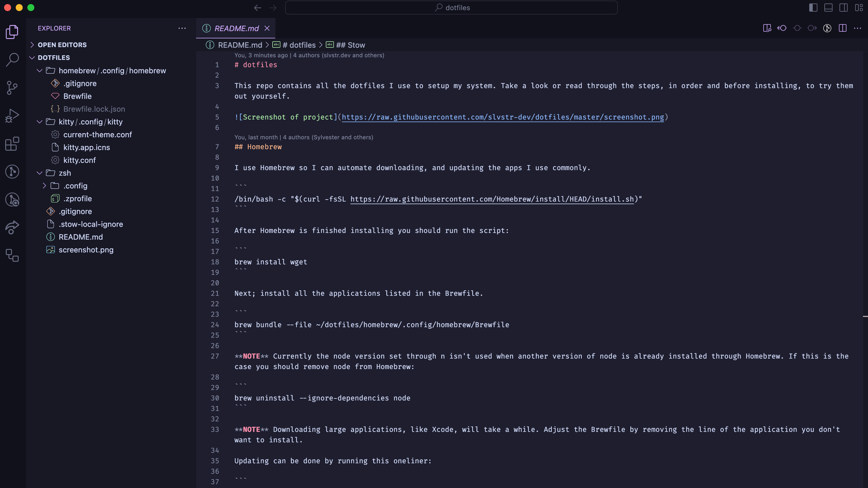Close the README.md editor tab
The width and height of the screenshot is (868, 488).
[267, 28]
